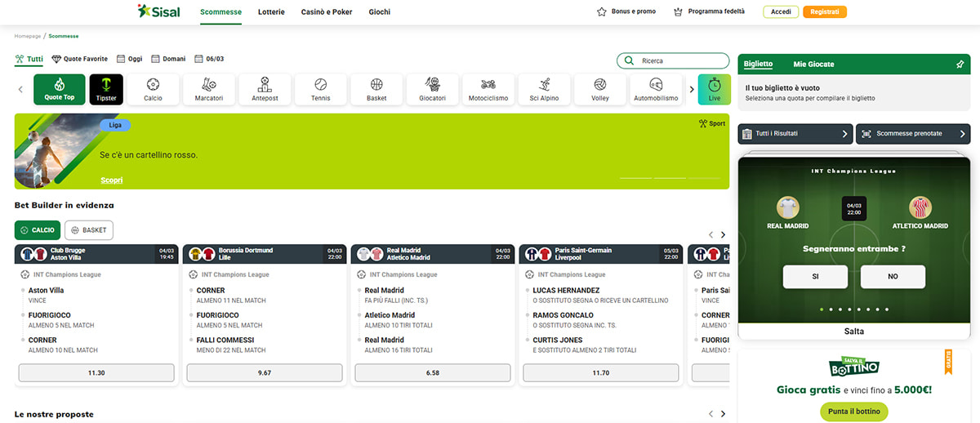
Task: Go to previous Bet Builder cards
Action: coord(710,235)
